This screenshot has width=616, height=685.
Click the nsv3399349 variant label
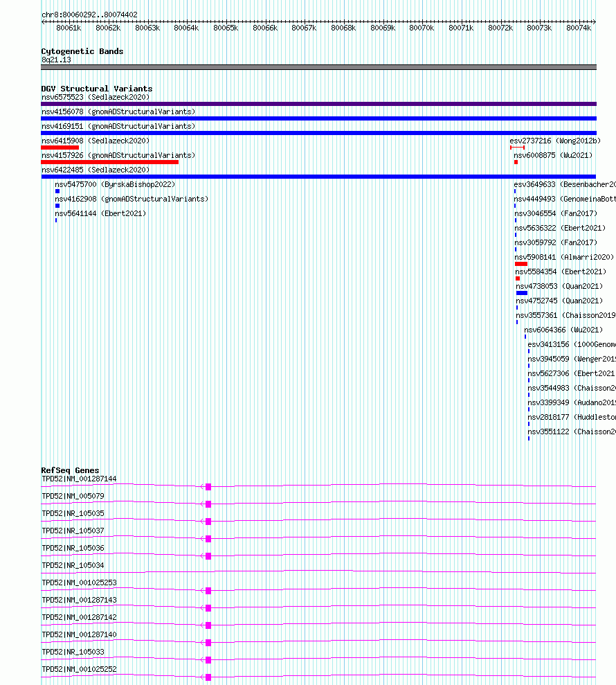click(x=572, y=402)
